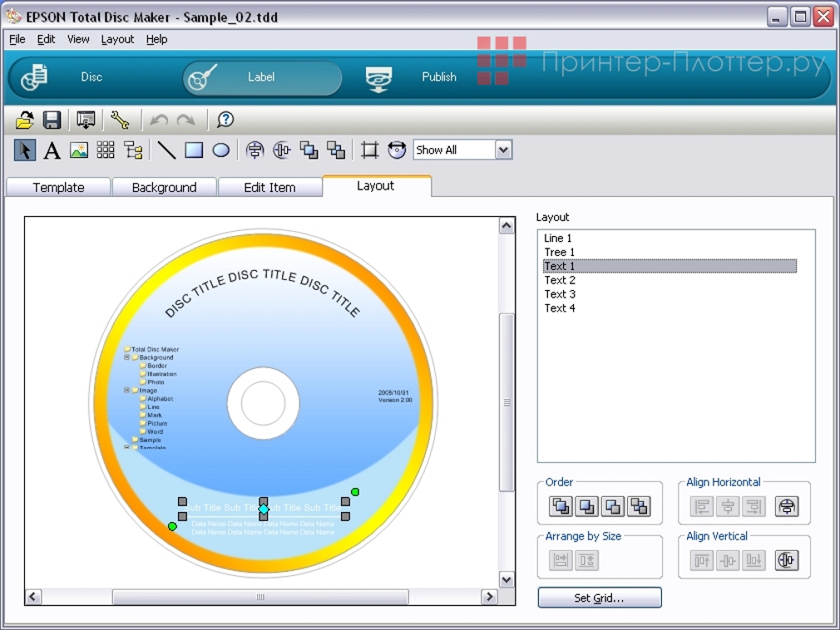Select the Text tool (A) in toolbar
Screen dimensions: 840x630
(52, 150)
